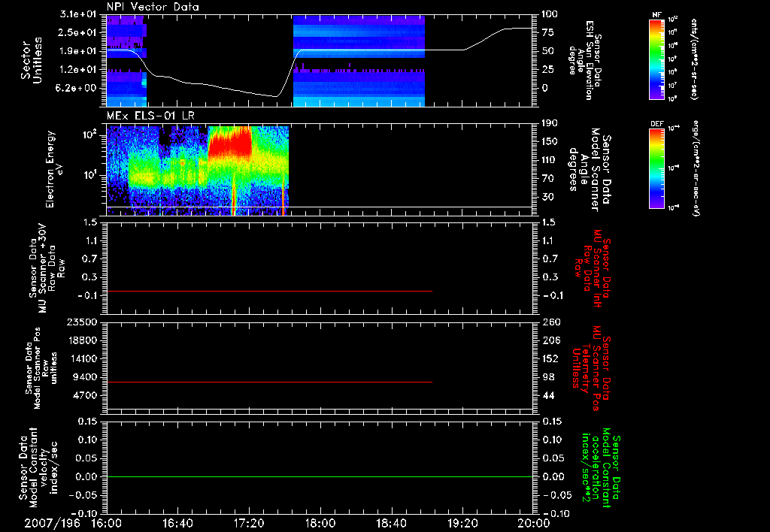
Task: Select the '110' scanner angle tick label
Action: click(x=550, y=160)
